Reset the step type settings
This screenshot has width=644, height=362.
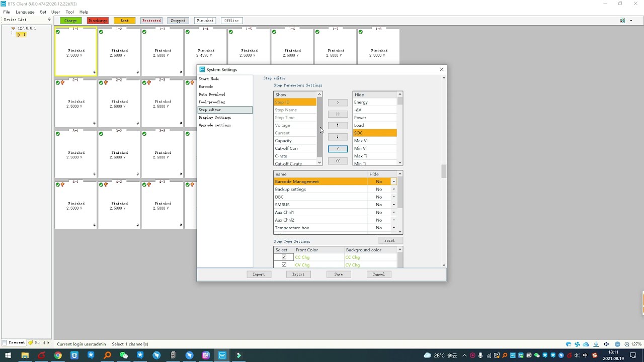click(x=389, y=240)
